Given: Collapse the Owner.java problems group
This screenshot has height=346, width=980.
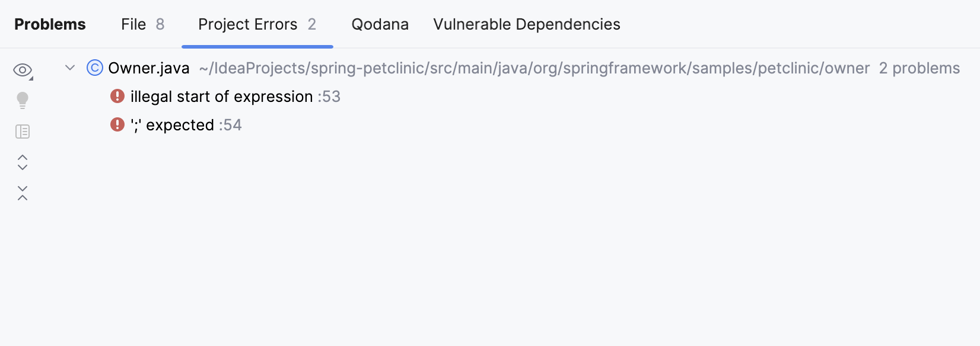Looking at the screenshot, I should tap(69, 68).
